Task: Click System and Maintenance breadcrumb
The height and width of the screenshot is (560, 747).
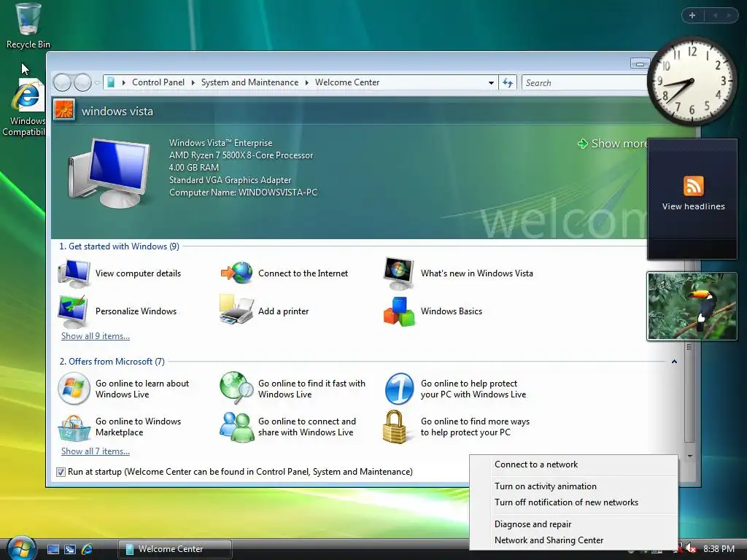Action: pos(249,82)
